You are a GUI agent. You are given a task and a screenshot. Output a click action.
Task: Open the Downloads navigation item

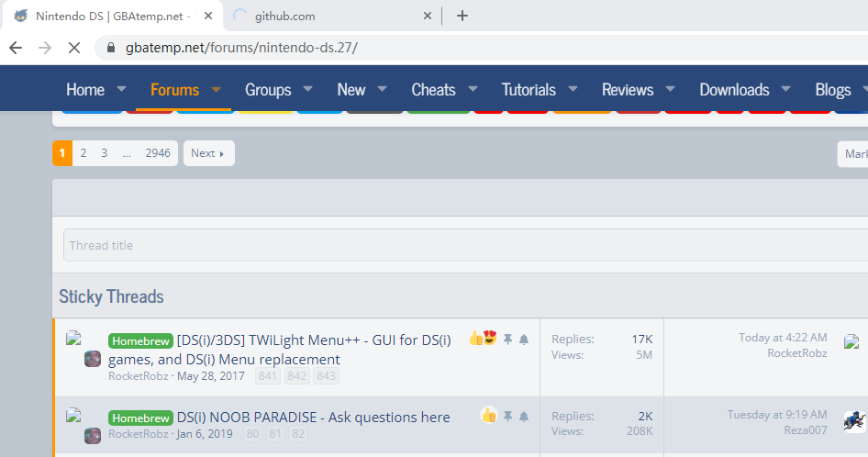(x=735, y=90)
